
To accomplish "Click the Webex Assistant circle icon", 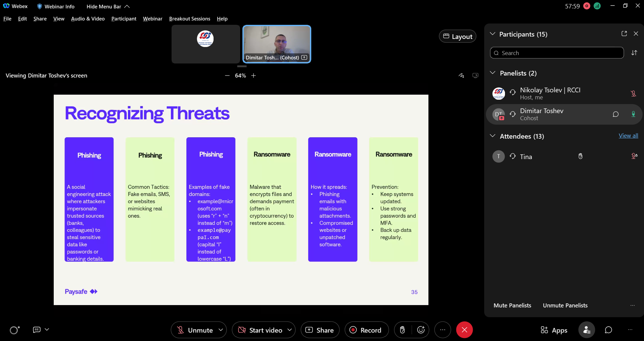I will click(x=14, y=330).
